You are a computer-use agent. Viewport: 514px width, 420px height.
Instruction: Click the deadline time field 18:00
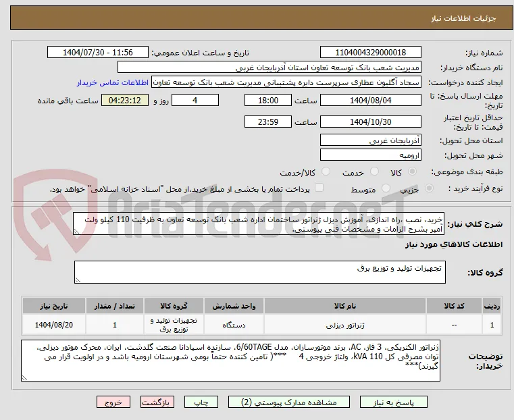(268, 100)
